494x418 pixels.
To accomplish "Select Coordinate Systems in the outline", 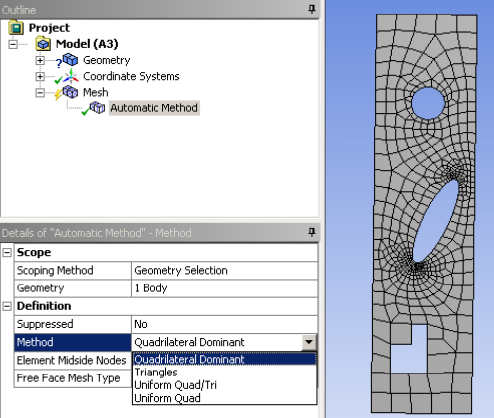I will tap(131, 76).
